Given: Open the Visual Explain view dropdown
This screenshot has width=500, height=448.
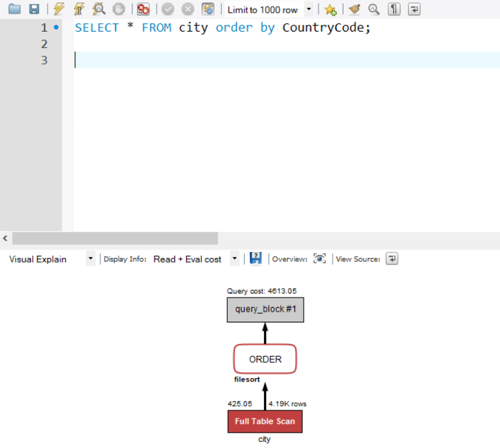Looking at the screenshot, I should click(91, 259).
